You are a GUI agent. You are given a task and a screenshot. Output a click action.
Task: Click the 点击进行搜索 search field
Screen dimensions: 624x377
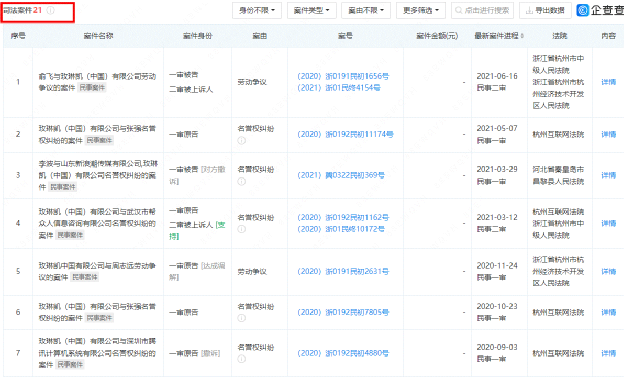(x=482, y=10)
